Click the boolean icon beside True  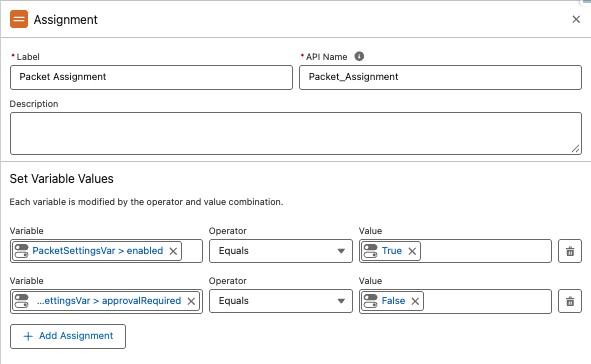click(371, 251)
